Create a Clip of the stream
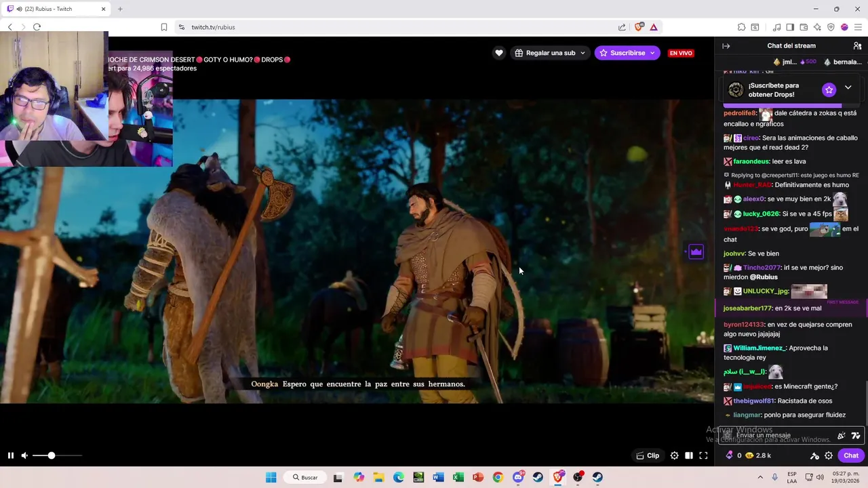Image resolution: width=868 pixels, height=488 pixels. [x=647, y=455]
